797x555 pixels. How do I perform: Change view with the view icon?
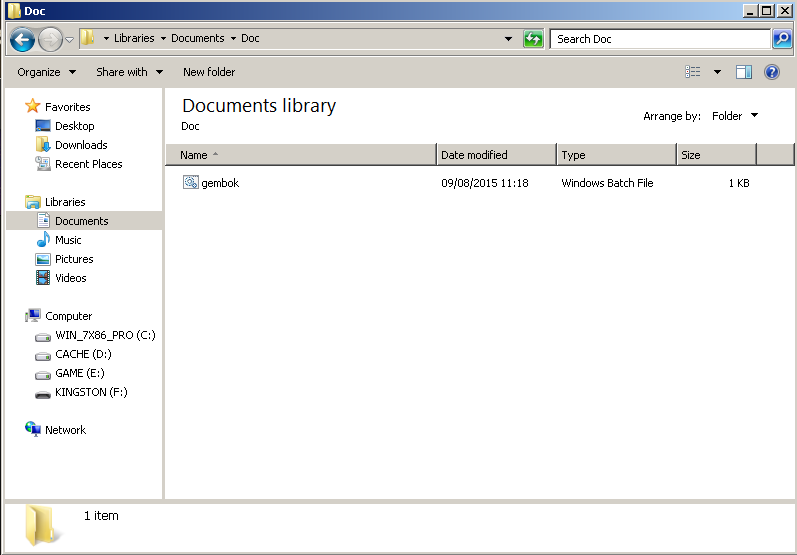pyautogui.click(x=693, y=72)
